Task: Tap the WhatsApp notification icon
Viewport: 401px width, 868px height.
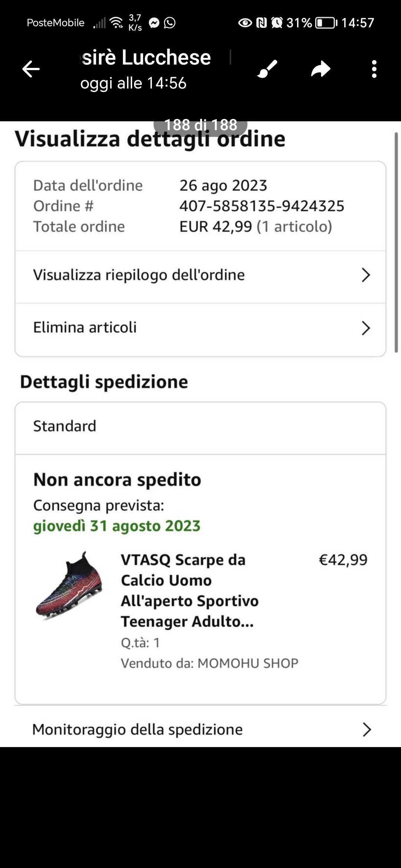Action: tap(170, 23)
